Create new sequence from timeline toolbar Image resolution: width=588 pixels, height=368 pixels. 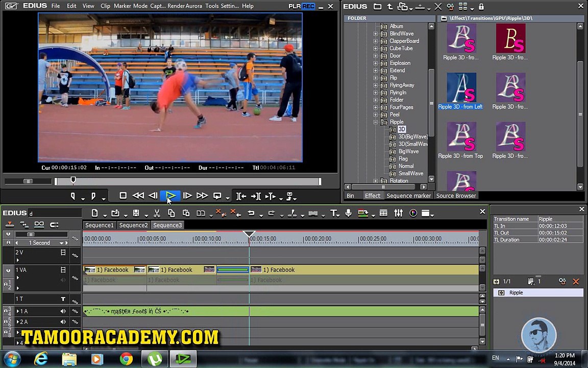click(x=94, y=213)
